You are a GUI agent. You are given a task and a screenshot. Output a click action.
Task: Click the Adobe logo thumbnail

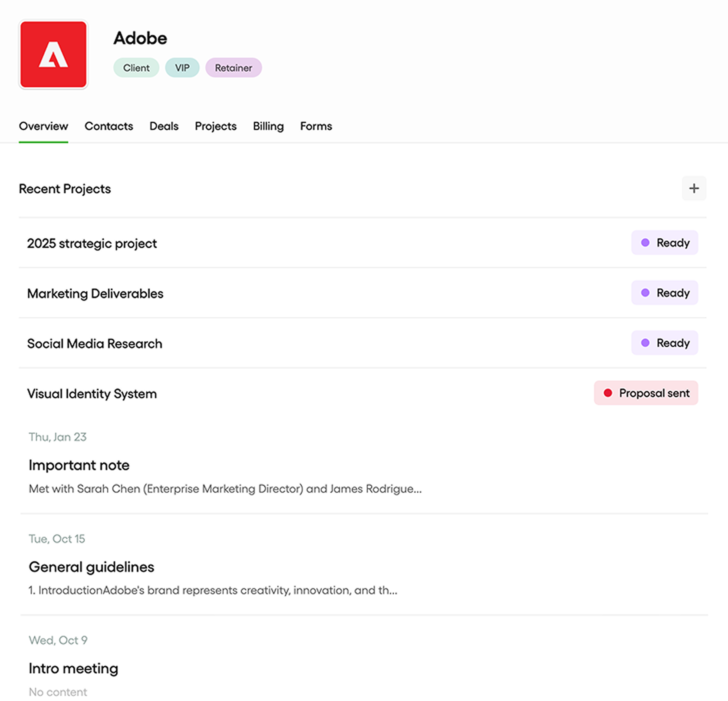(53, 55)
